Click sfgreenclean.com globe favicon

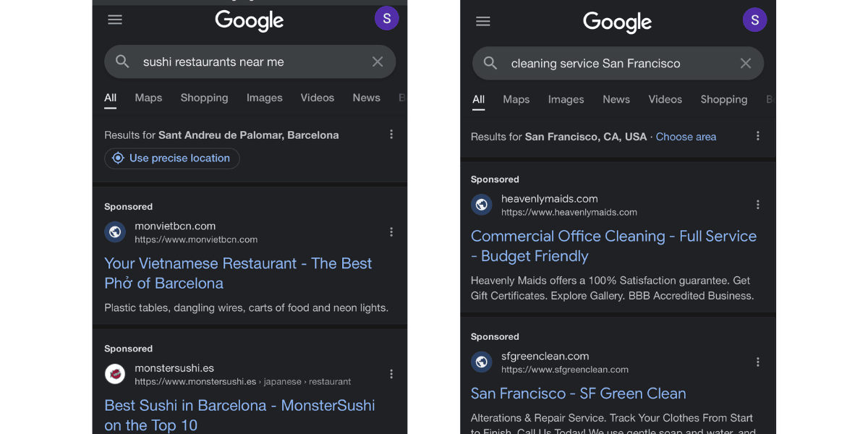[x=482, y=362]
